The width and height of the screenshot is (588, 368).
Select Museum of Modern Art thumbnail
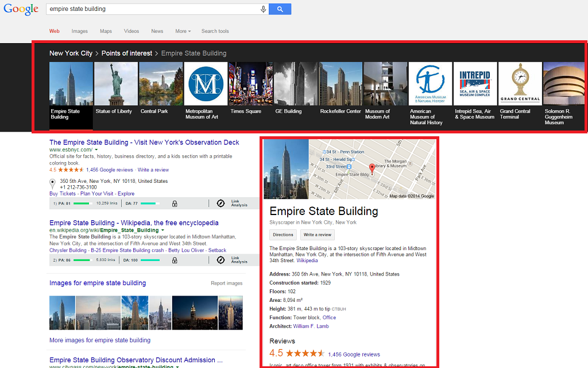tap(385, 84)
